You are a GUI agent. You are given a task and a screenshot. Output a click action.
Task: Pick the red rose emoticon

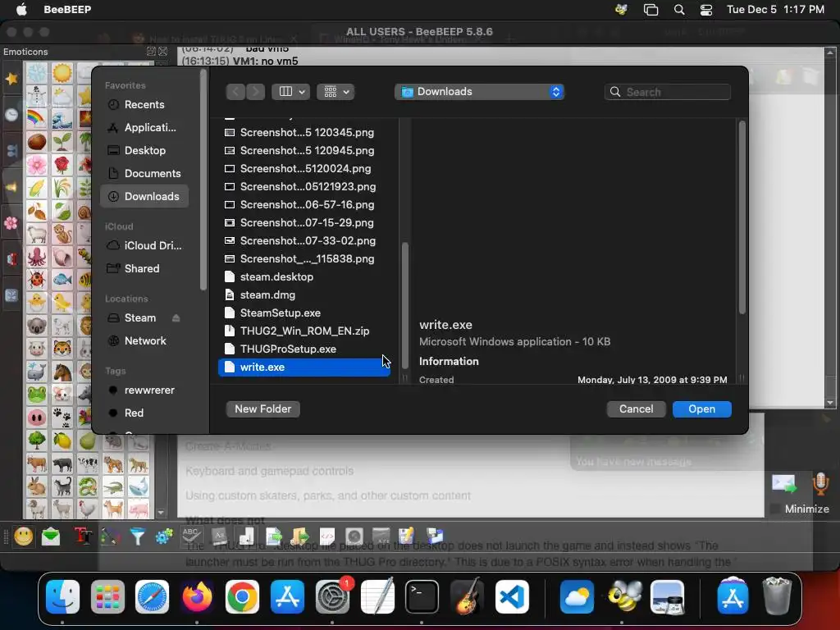coord(62,165)
